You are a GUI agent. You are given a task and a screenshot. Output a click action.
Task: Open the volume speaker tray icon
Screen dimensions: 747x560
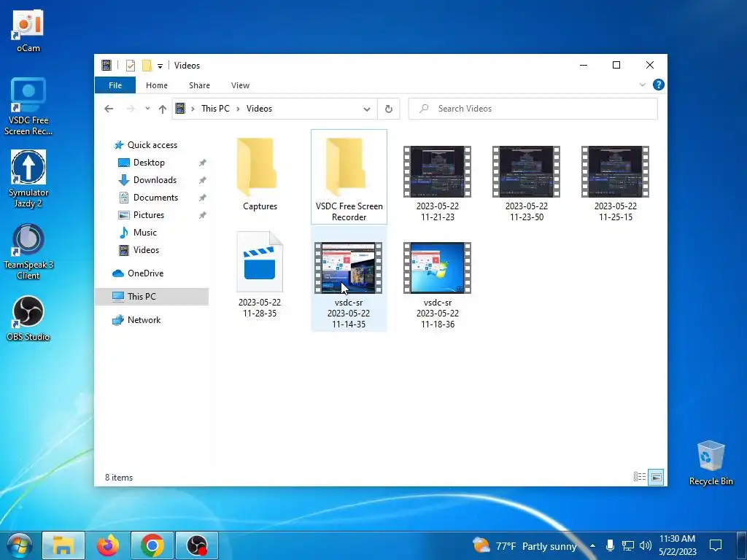tap(646, 545)
